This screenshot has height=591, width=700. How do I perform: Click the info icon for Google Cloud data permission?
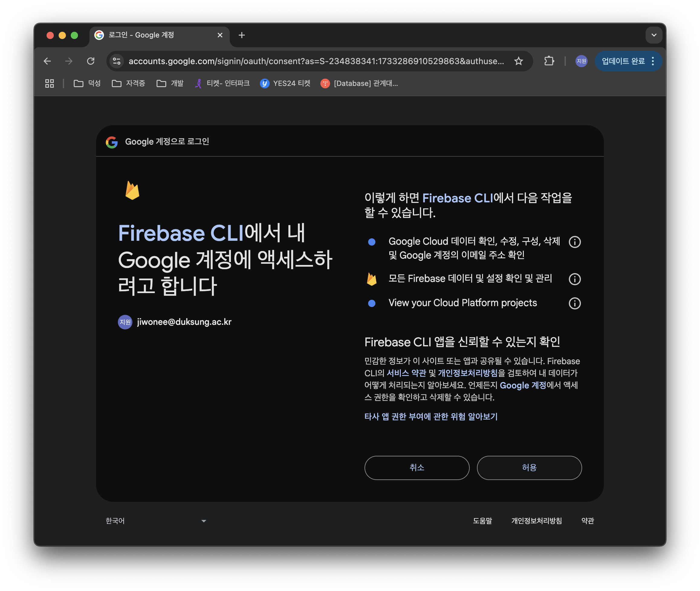(x=575, y=242)
